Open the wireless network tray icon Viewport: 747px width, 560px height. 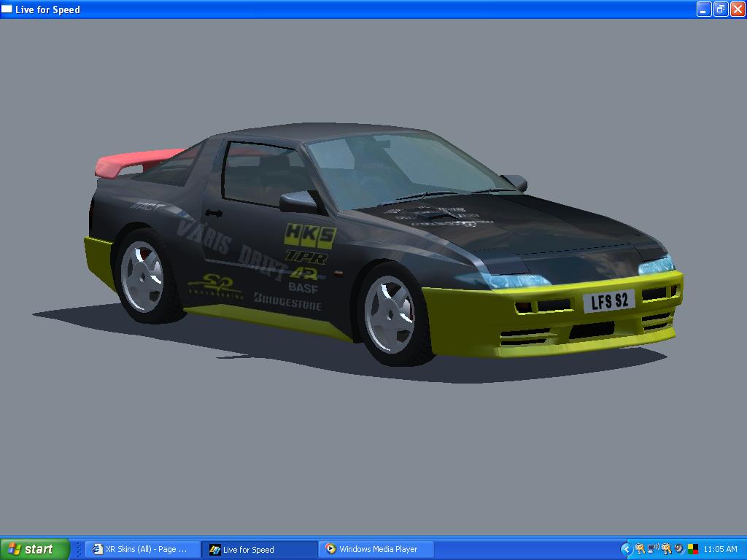(x=653, y=548)
